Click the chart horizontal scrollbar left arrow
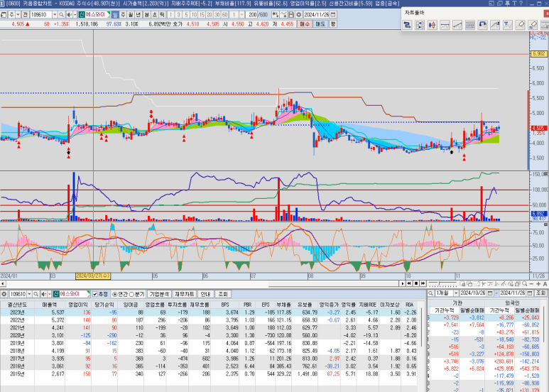The height and width of the screenshot is (392, 549). tap(3, 283)
